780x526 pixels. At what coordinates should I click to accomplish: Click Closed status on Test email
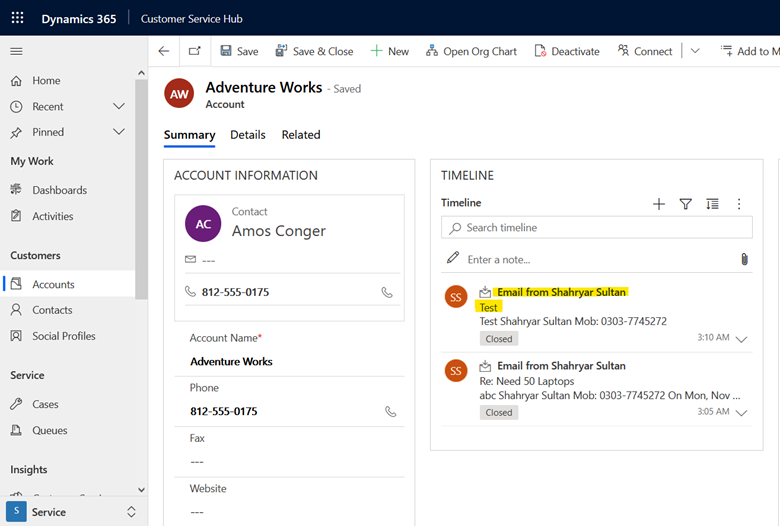(499, 339)
